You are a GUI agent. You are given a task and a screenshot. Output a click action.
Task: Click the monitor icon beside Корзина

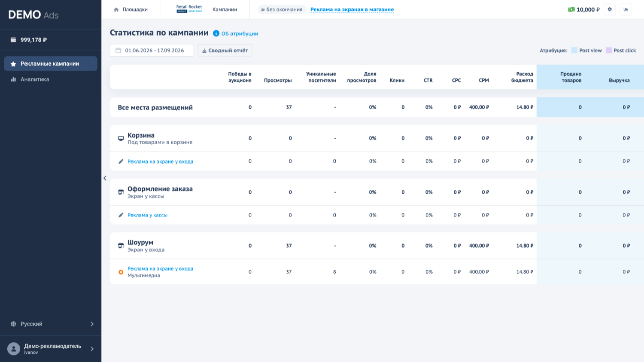[121, 138]
